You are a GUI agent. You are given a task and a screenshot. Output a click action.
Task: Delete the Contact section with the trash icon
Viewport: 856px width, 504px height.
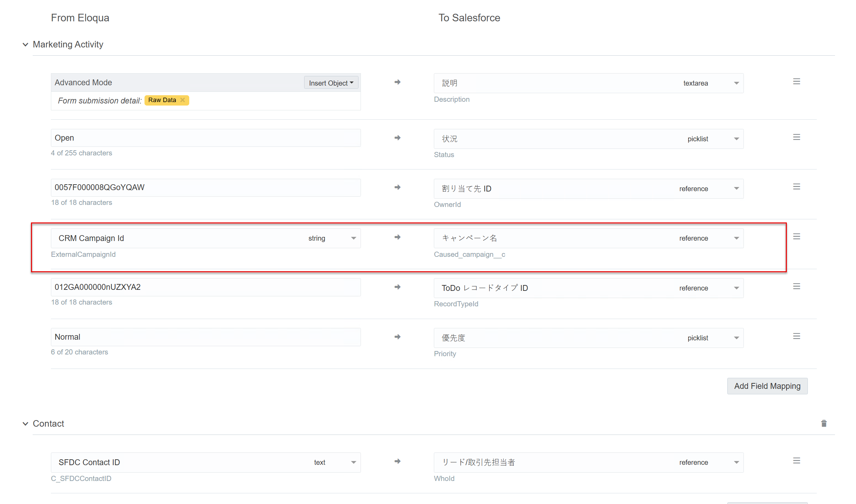click(824, 423)
